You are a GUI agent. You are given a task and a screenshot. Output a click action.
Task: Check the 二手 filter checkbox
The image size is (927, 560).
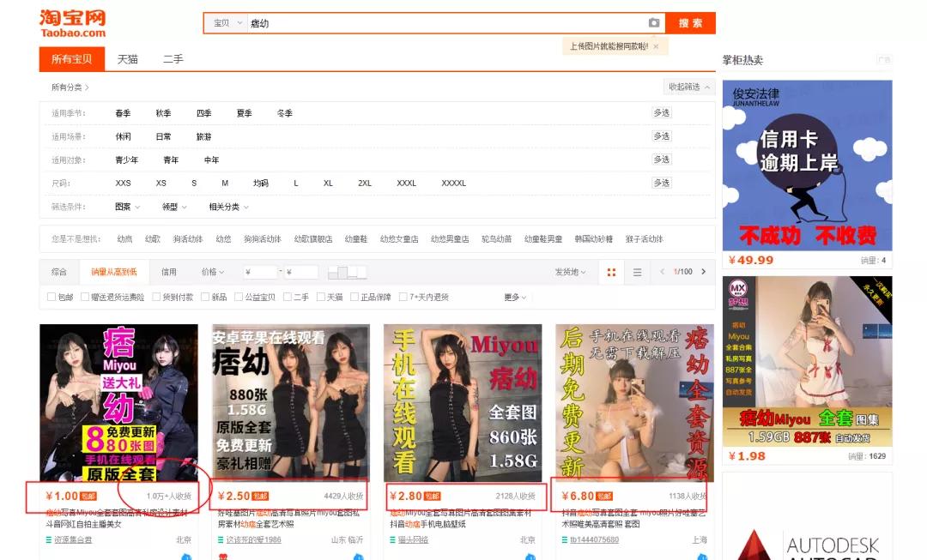click(x=288, y=297)
